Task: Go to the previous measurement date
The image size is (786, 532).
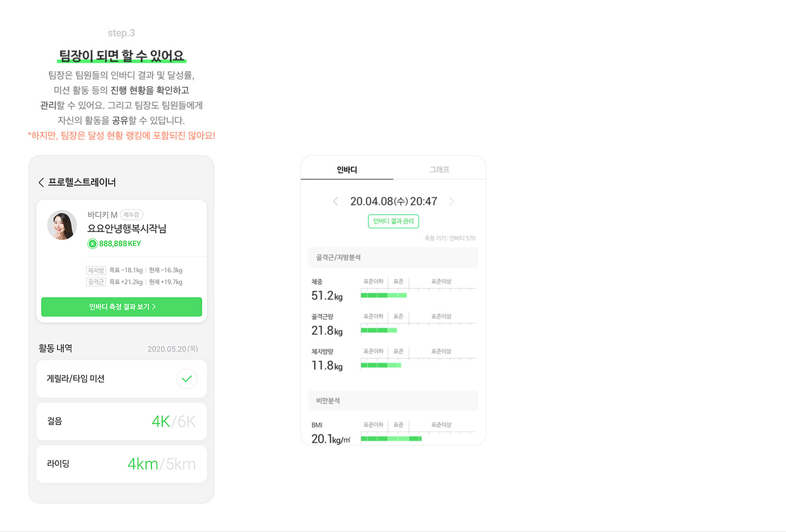Action: [335, 201]
